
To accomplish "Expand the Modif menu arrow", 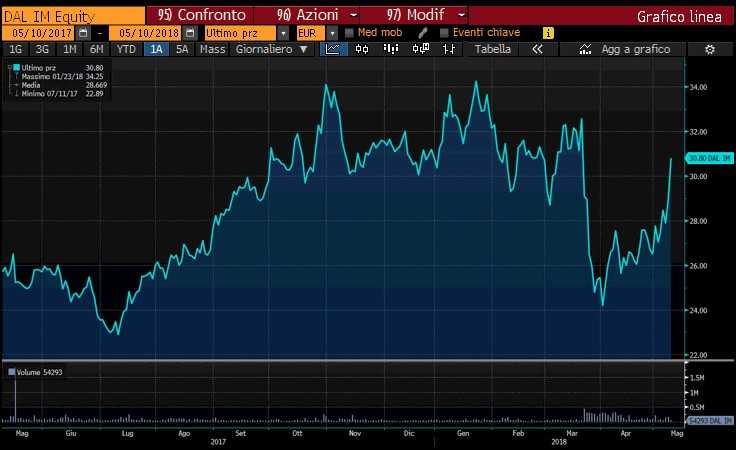I will pyautogui.click(x=461, y=15).
